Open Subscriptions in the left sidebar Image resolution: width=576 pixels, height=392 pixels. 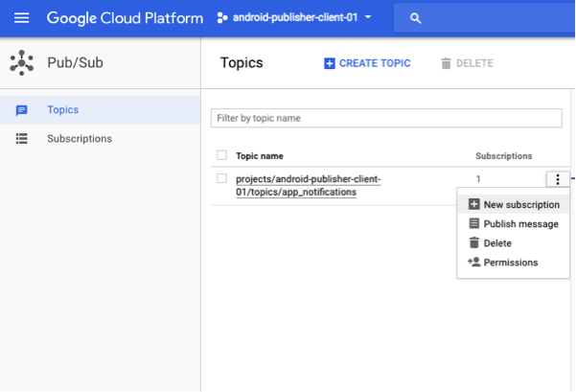[x=80, y=139]
